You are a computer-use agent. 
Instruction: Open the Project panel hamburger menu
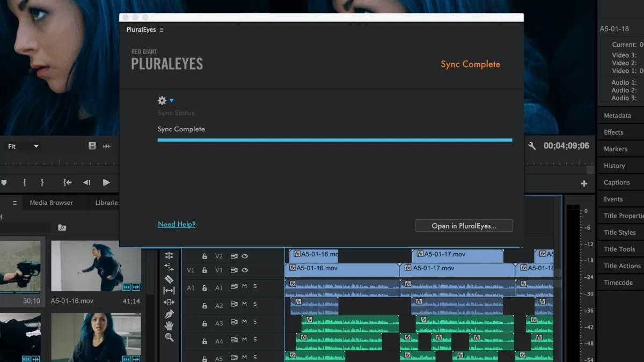coord(14,203)
